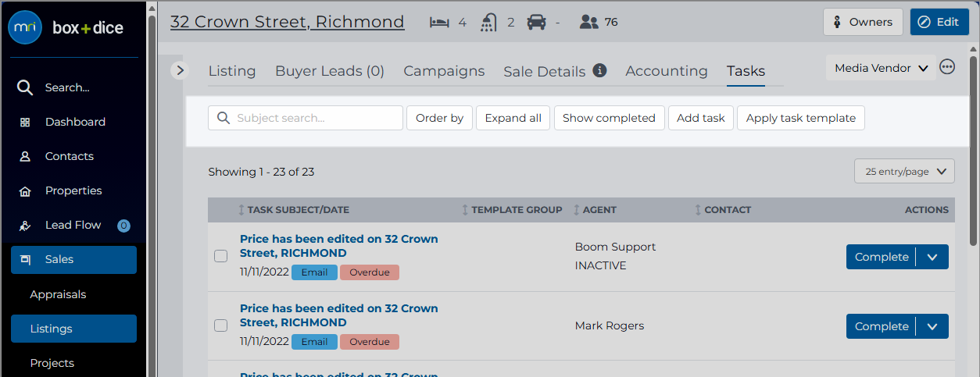This screenshot has height=377, width=980.
Task: Click the Lead Flow count badge
Action: pos(123,226)
